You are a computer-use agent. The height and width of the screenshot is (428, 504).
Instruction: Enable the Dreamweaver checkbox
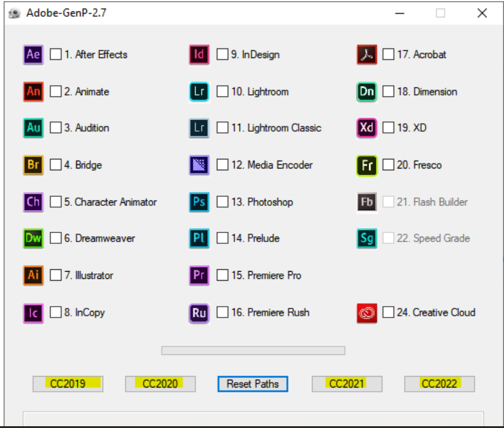[x=56, y=238]
